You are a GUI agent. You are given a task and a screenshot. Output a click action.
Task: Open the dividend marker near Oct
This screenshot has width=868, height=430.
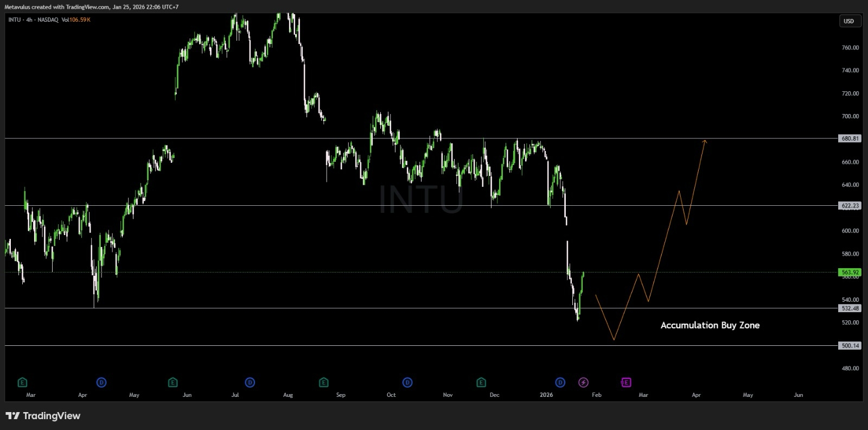(407, 383)
